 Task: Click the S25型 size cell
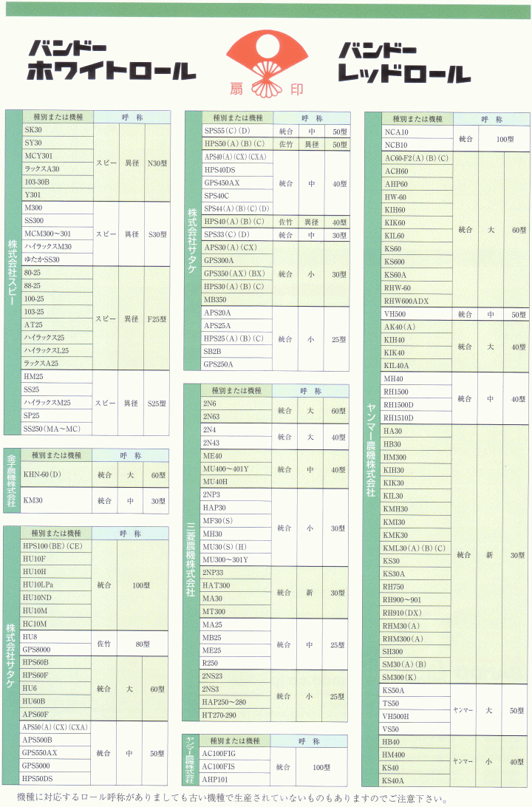(157, 403)
